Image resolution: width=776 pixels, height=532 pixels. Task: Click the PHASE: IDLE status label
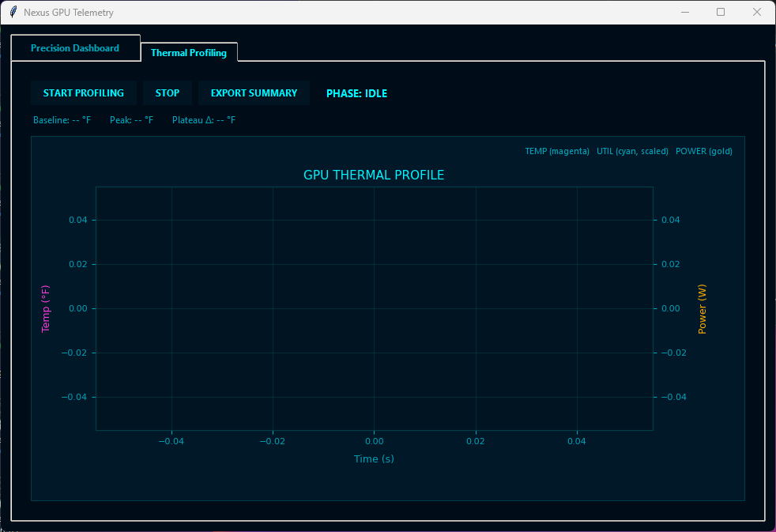click(x=356, y=93)
